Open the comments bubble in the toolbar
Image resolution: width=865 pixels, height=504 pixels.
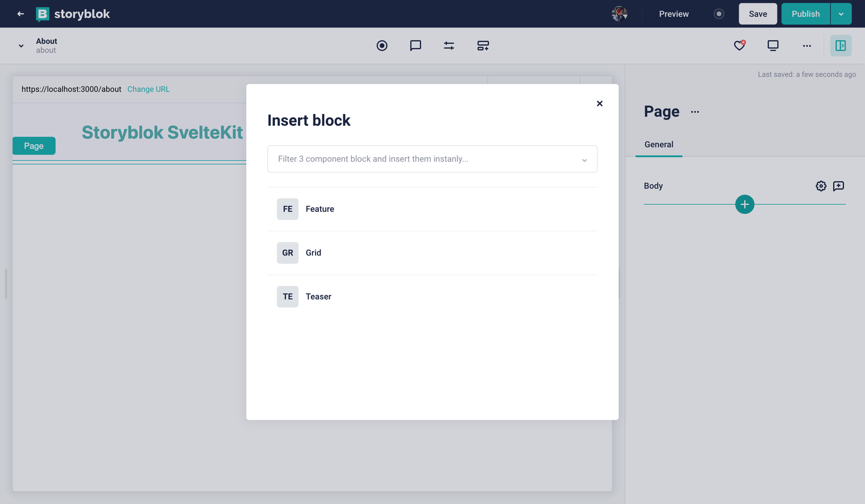[416, 46]
